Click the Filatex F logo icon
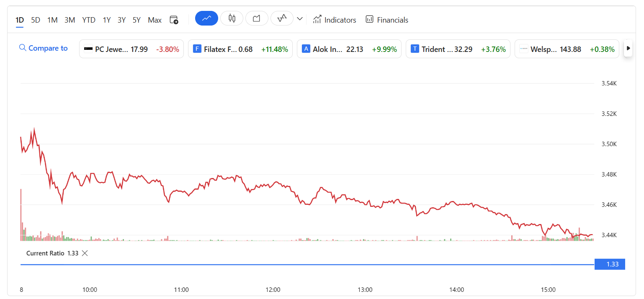 [x=197, y=49]
